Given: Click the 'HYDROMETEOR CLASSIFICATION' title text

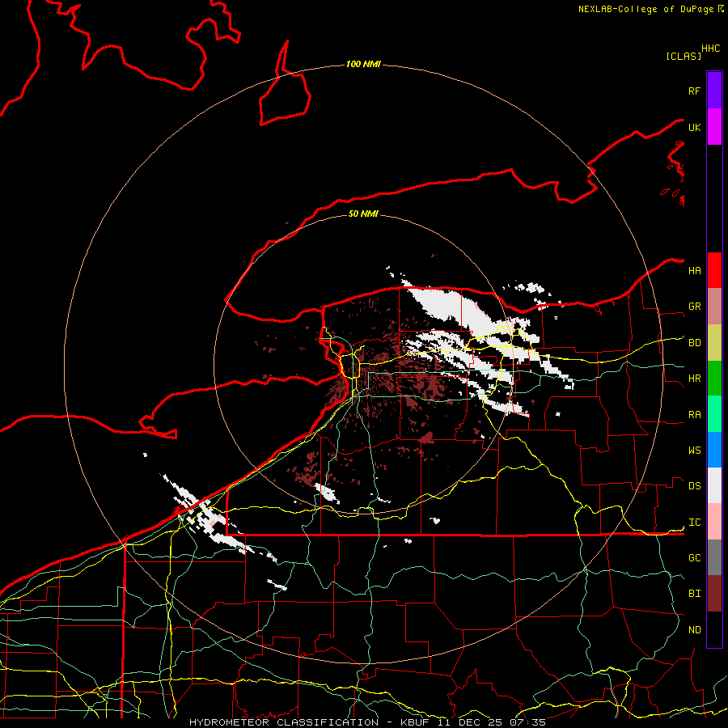Looking at the screenshot, I should (x=284, y=722).
